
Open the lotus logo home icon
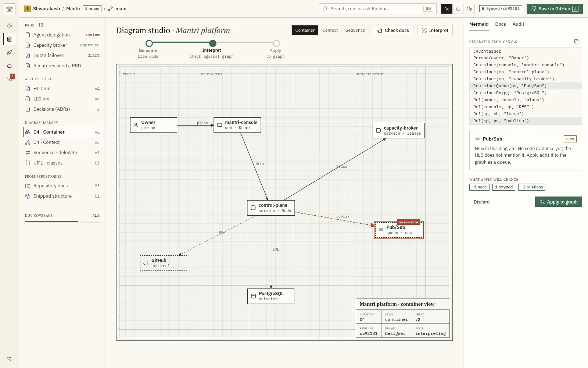point(10,9)
